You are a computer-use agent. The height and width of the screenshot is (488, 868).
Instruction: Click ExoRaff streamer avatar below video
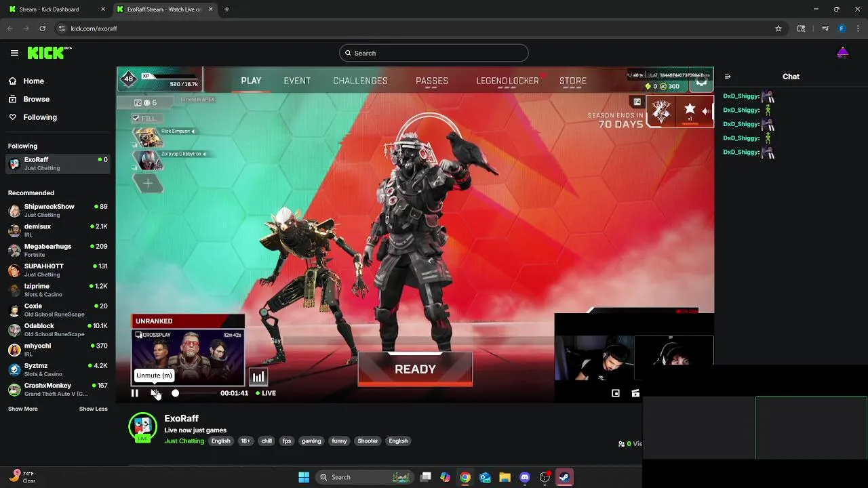point(142,427)
